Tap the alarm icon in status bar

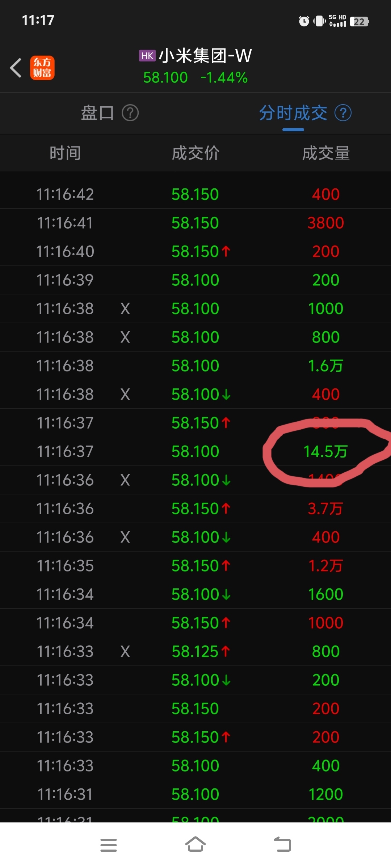point(304,21)
